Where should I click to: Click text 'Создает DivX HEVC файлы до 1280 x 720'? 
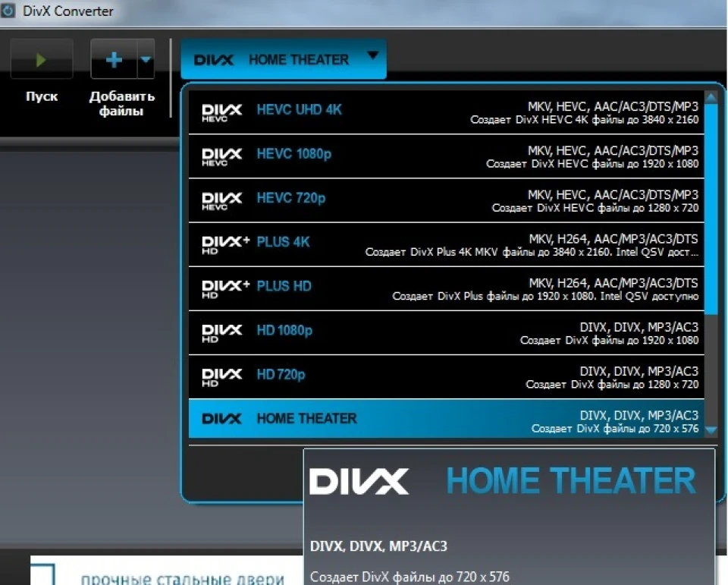tap(595, 208)
